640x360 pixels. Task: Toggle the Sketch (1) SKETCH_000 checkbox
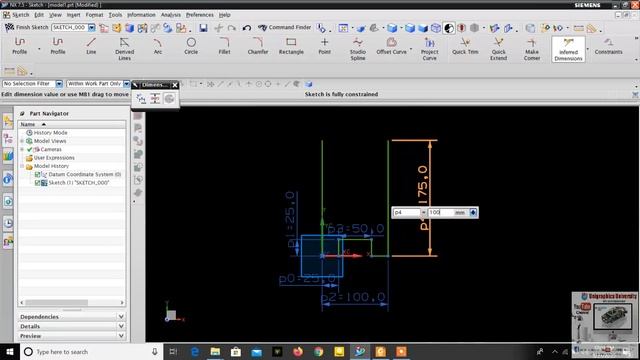click(37, 183)
